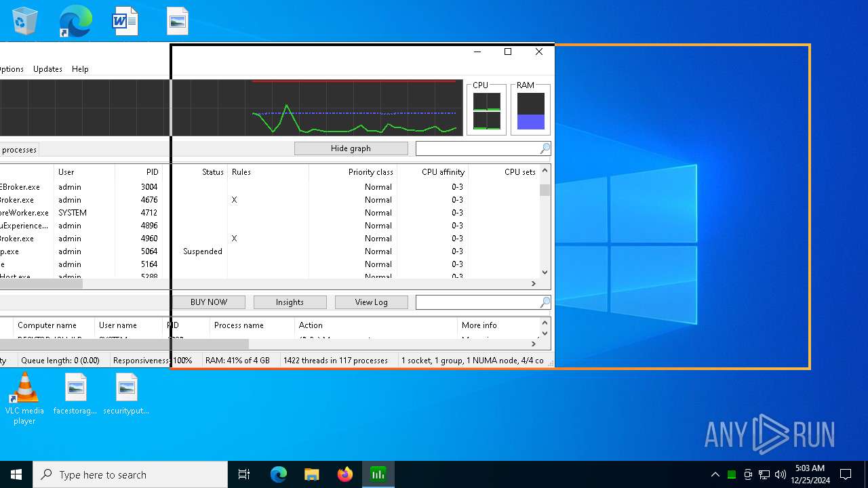Click the BUY NOW button
Screen dimensions: 868x488
pyautogui.click(x=209, y=302)
